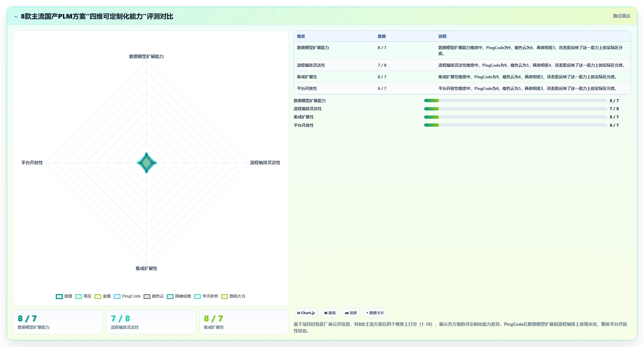The height and width of the screenshot is (347, 644).
Task: Click the 8 / 7 data card for 数据模型扩展能力
Action: point(58,322)
